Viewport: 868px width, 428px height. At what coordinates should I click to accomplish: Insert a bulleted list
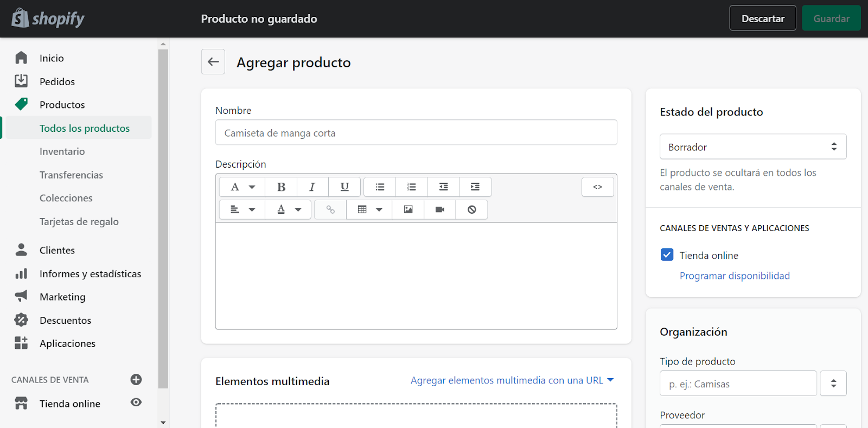(x=380, y=187)
